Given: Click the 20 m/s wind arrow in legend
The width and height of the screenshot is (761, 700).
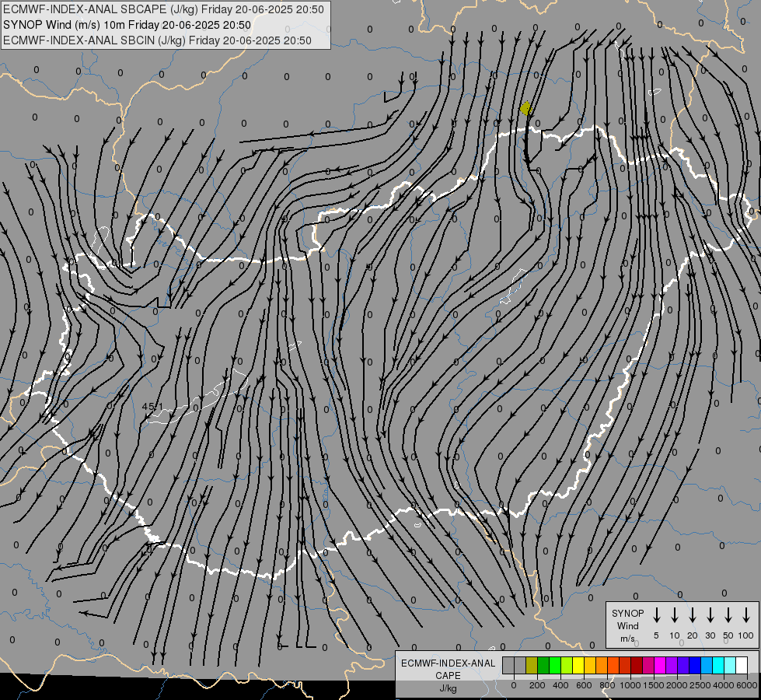Looking at the screenshot, I should 693,615.
